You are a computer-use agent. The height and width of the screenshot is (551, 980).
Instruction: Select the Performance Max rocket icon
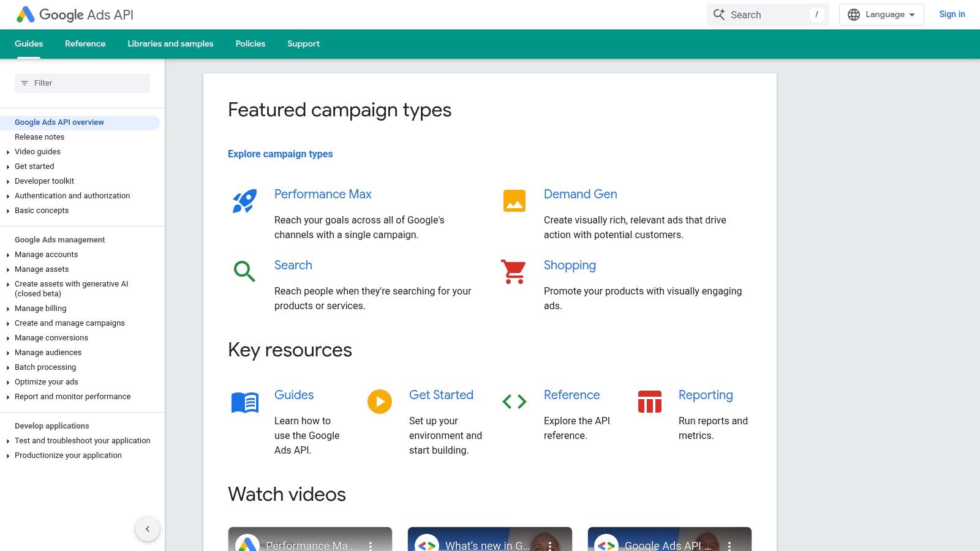point(244,201)
